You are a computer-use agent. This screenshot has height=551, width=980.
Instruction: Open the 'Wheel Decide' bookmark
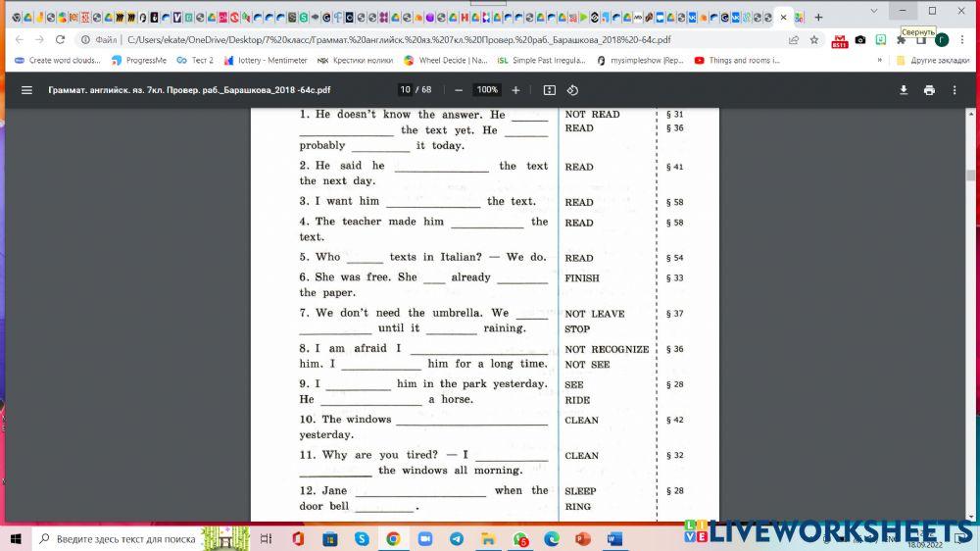click(445, 61)
